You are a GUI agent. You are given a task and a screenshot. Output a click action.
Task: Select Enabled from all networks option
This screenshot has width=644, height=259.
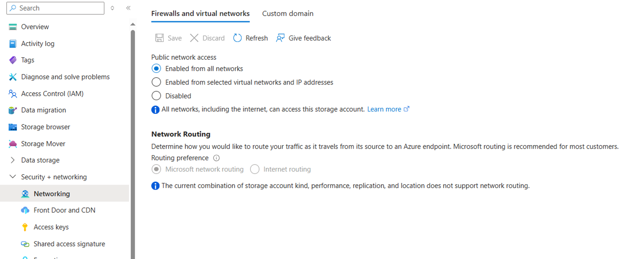click(156, 69)
